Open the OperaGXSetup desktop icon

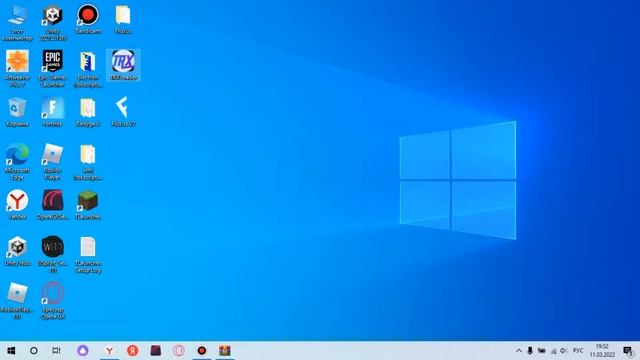[53, 205]
